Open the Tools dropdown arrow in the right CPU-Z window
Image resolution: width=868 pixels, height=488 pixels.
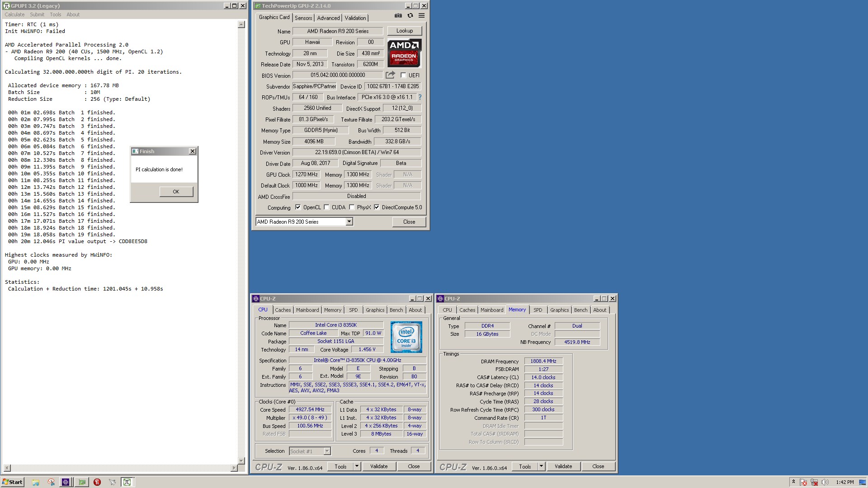click(541, 466)
